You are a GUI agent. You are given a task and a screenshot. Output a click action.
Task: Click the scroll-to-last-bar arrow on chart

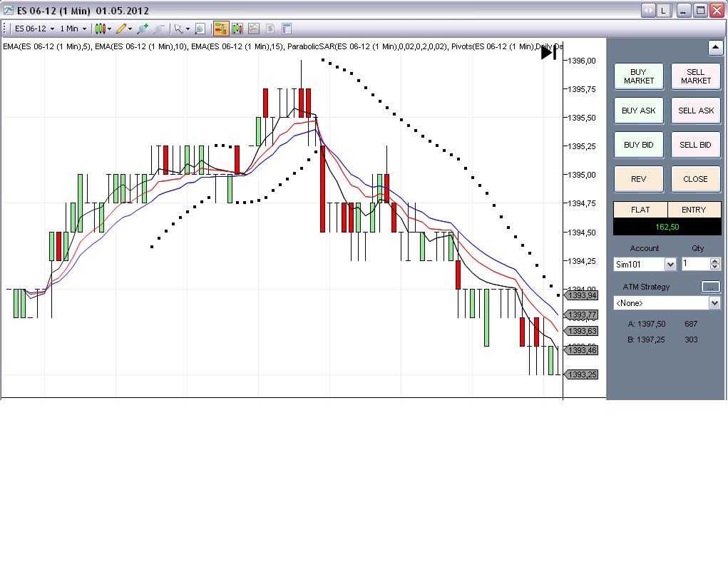[549, 53]
